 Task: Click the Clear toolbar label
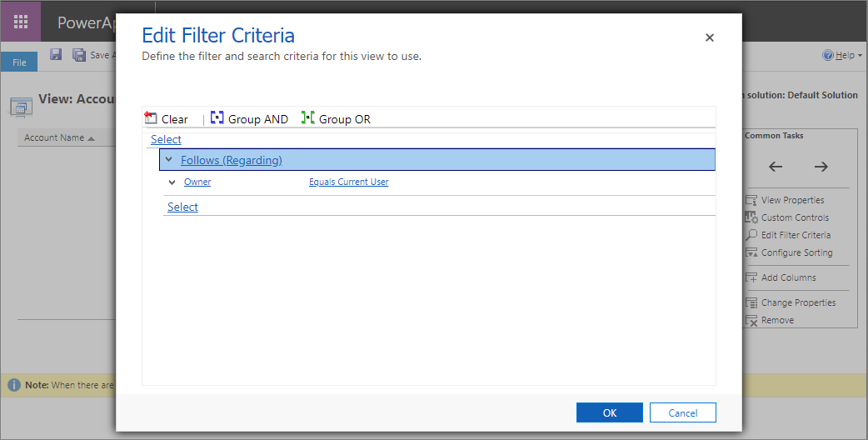click(x=175, y=119)
